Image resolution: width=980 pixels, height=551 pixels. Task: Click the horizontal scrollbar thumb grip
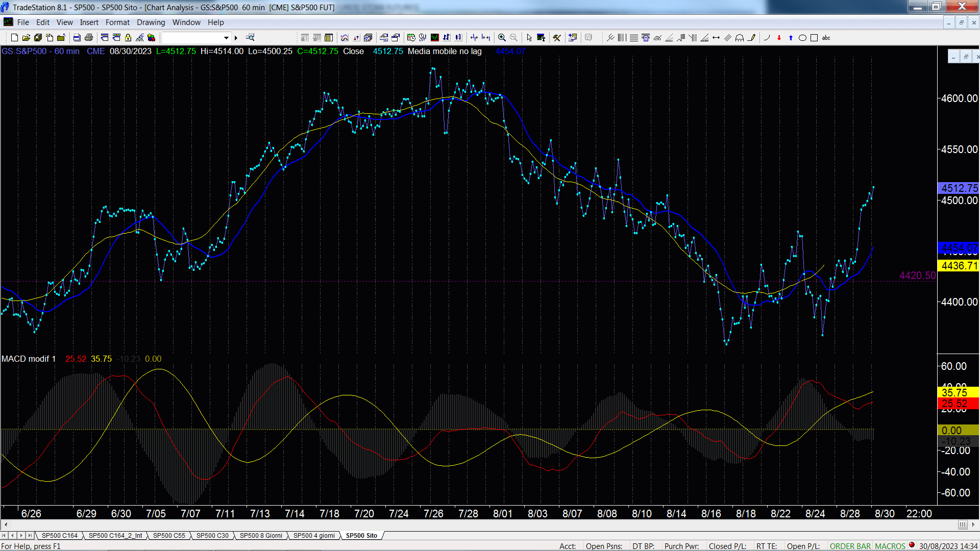962,524
